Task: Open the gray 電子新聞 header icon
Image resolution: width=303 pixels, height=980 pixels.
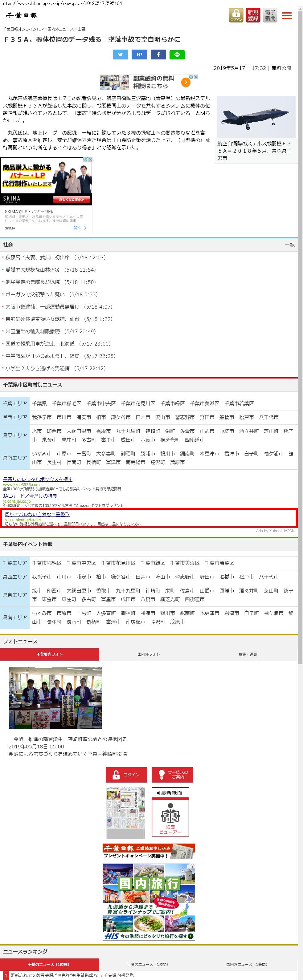Action: 270,15
